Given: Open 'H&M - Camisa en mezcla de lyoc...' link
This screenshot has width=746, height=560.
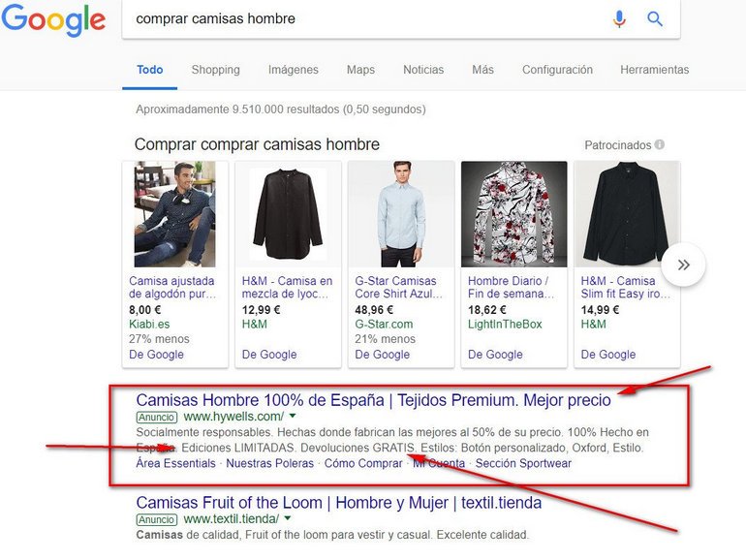Looking at the screenshot, I should coord(287,288).
